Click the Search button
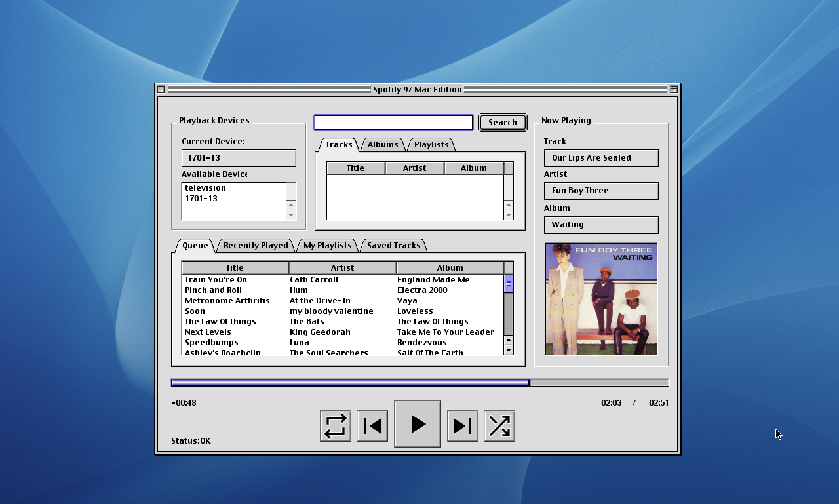This screenshot has height=504, width=839. 503,123
